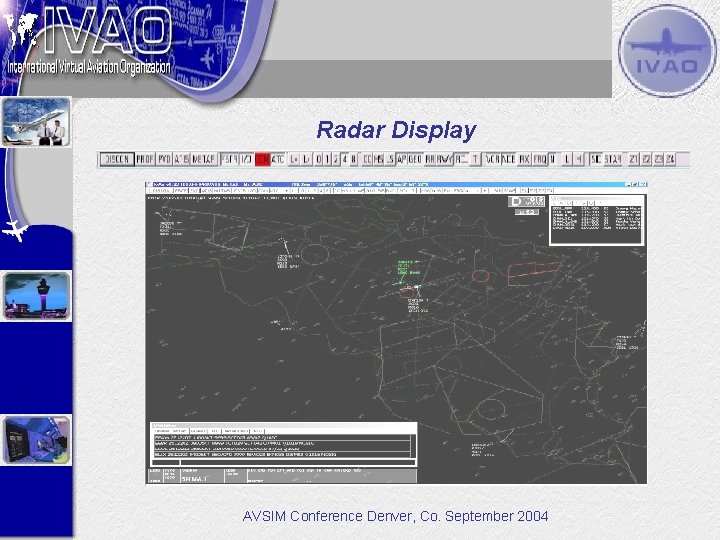The width and height of the screenshot is (720, 540).
Task: Select the Z4 zoom preset button
Action: click(x=670, y=159)
